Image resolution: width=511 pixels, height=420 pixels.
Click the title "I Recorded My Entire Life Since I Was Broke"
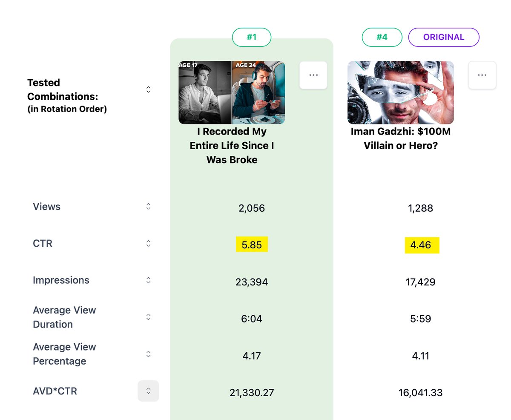tap(232, 146)
